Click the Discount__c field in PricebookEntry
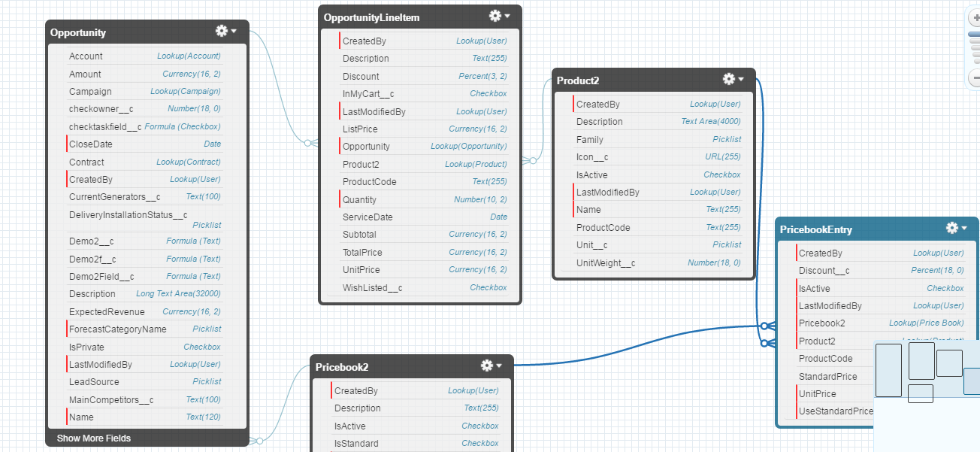The width and height of the screenshot is (980, 452). point(882,271)
